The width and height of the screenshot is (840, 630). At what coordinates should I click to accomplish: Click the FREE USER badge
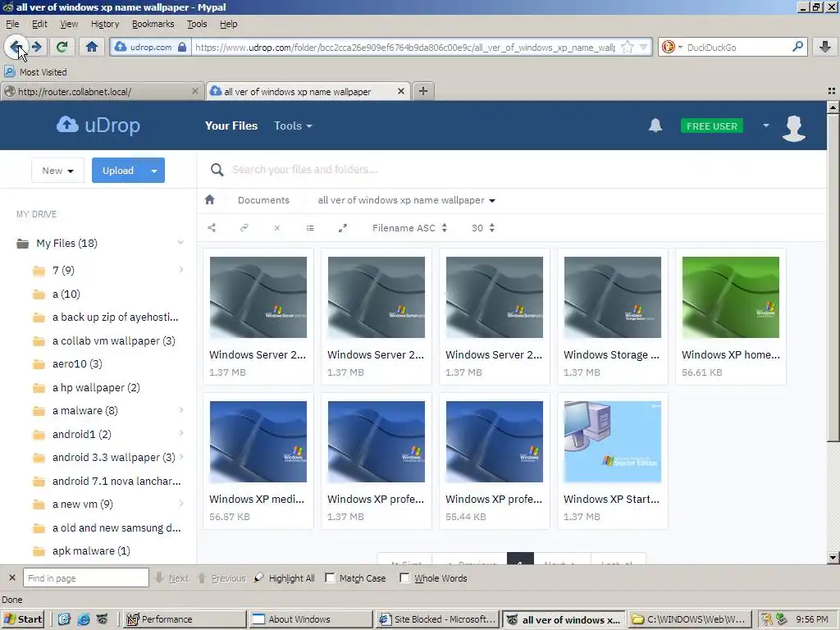(x=712, y=126)
